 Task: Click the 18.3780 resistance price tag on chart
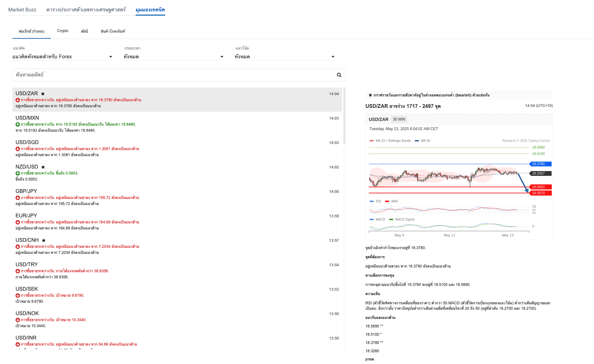click(x=540, y=164)
